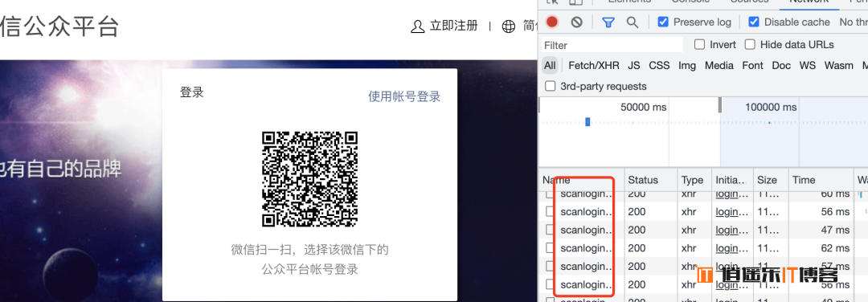868x302 pixels.
Task: Filter requests by JS
Action: pos(634,65)
